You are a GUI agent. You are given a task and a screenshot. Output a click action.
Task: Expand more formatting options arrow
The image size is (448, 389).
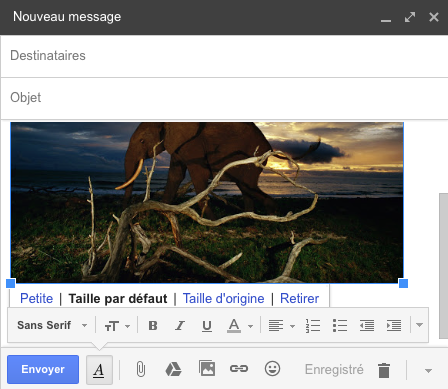419,325
